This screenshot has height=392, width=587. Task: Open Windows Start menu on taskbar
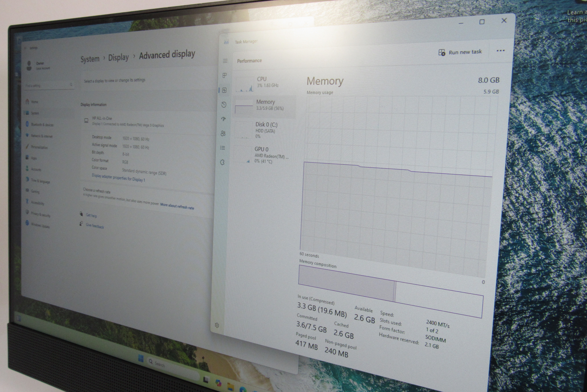click(x=141, y=358)
